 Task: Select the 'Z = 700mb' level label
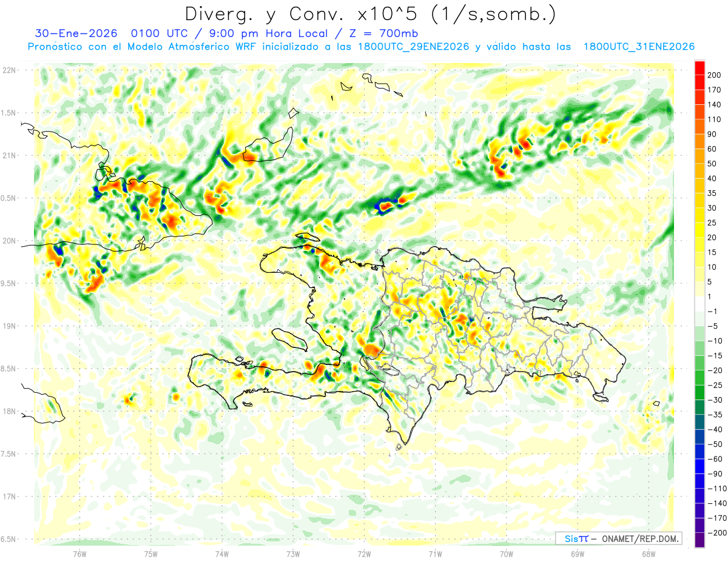click(383, 33)
